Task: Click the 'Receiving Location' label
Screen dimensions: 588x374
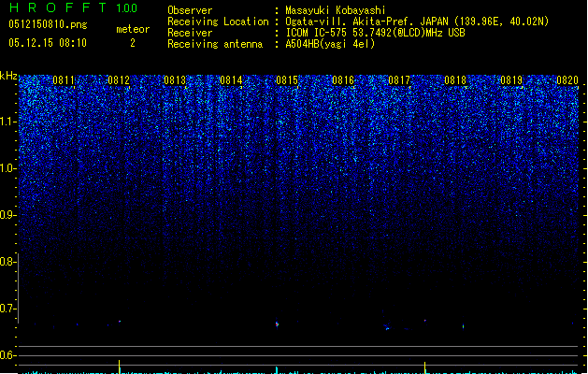Action: (218, 22)
